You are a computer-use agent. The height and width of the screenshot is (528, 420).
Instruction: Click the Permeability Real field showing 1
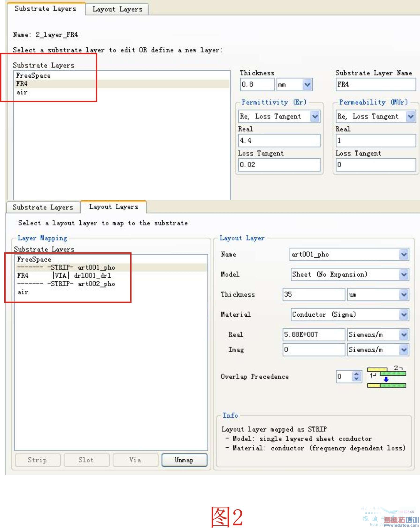376,141
